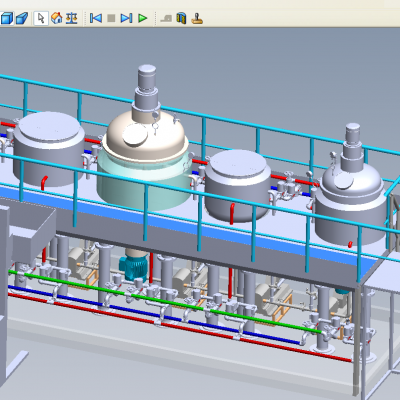Click the greyed-out step icon
Image resolution: width=400 pixels, height=400 pixels.
coord(166,18)
